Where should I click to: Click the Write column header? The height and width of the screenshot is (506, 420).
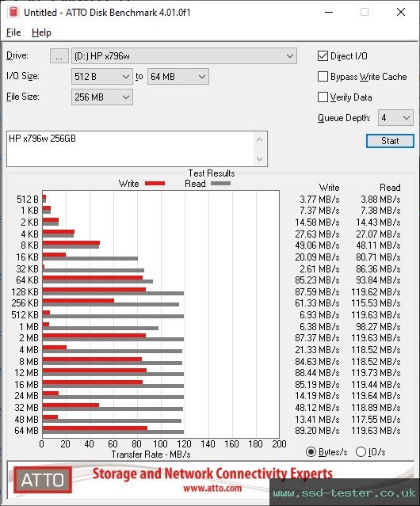(329, 188)
